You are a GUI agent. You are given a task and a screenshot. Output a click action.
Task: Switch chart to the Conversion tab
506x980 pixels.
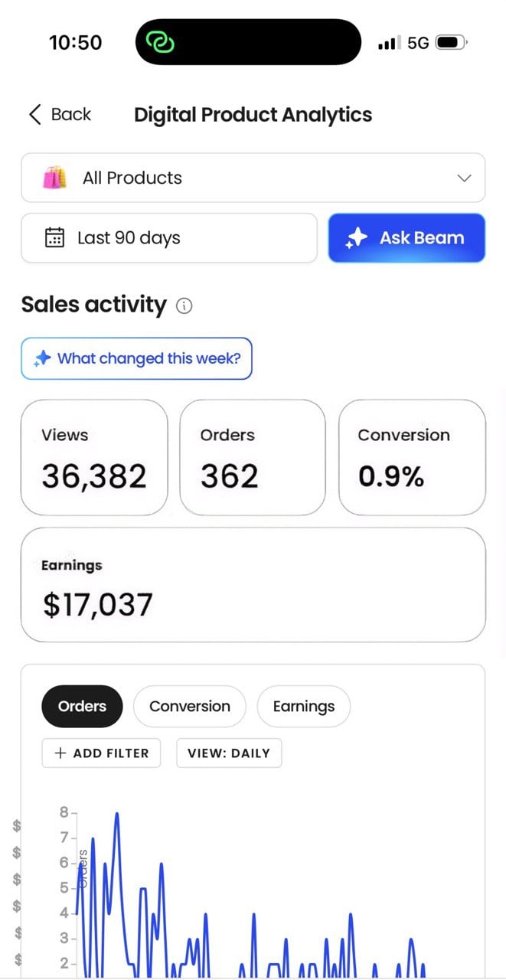[190, 706]
